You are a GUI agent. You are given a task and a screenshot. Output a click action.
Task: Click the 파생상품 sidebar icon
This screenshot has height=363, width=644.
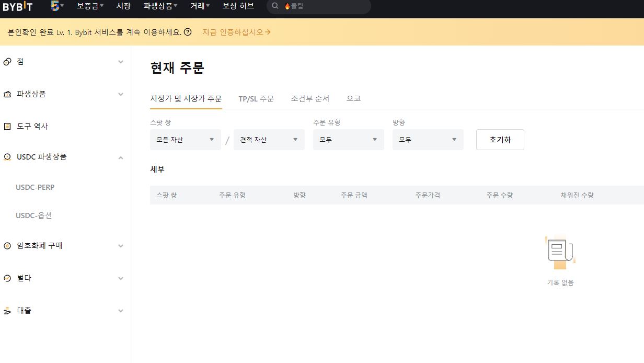[x=7, y=94]
